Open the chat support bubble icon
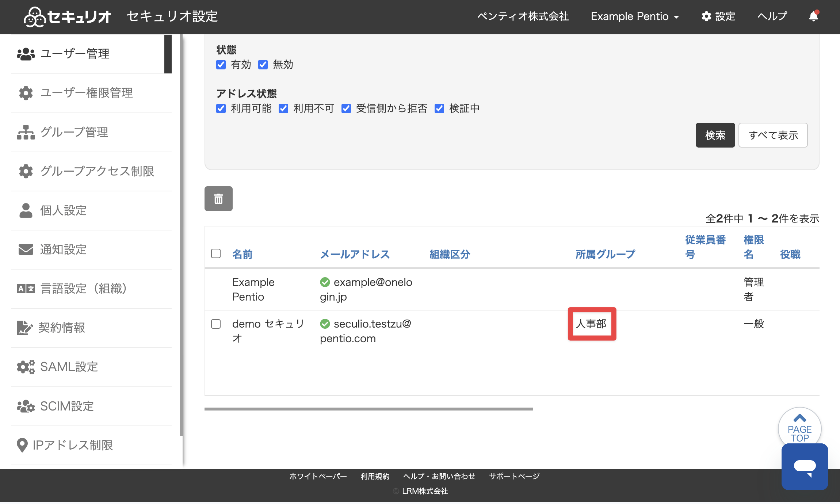Image resolution: width=840 pixels, height=504 pixels. pyautogui.click(x=805, y=466)
